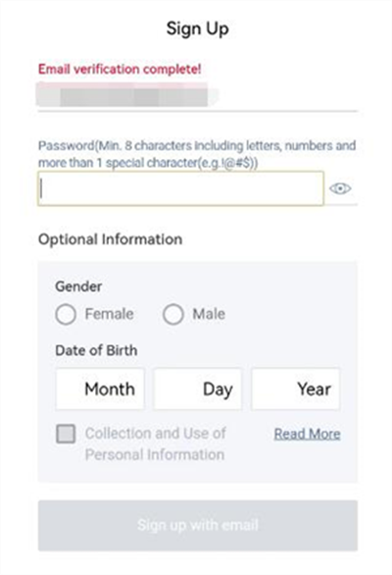This screenshot has height=575, width=392.
Task: Show password using the eye icon
Action: pos(340,188)
